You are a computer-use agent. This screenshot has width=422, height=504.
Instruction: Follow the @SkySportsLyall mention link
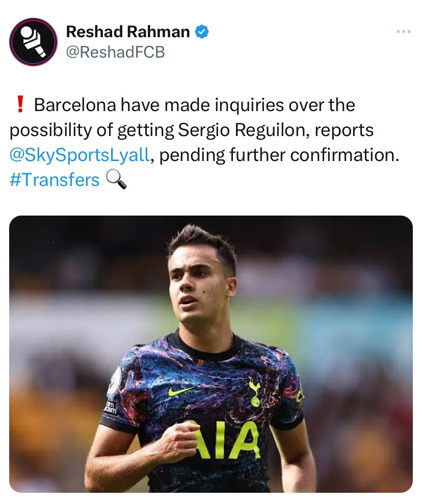pyautogui.click(x=80, y=155)
